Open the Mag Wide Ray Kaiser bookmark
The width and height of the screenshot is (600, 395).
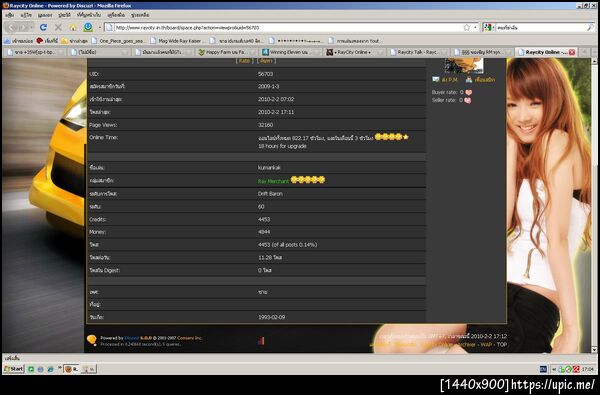click(x=178, y=40)
